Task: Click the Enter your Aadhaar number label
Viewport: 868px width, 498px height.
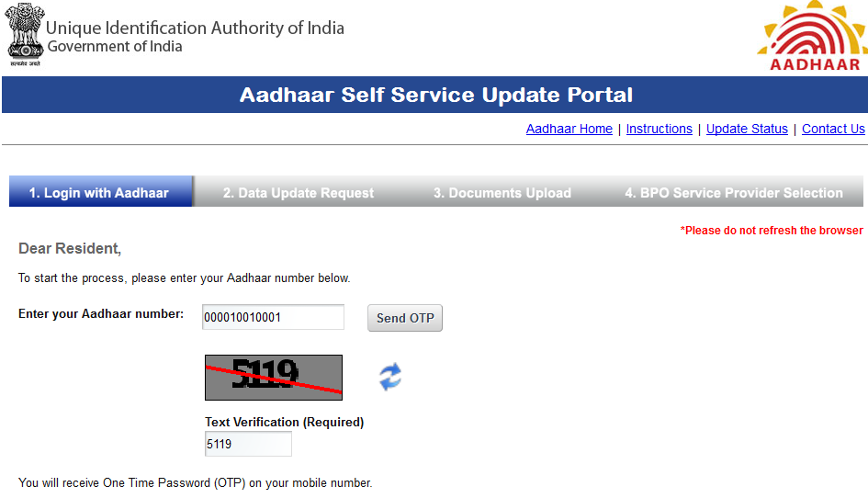Action: [x=101, y=314]
